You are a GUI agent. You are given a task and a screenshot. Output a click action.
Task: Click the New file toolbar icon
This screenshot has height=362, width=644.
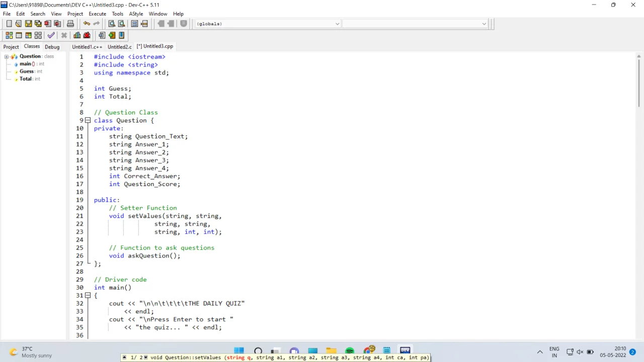tap(9, 24)
